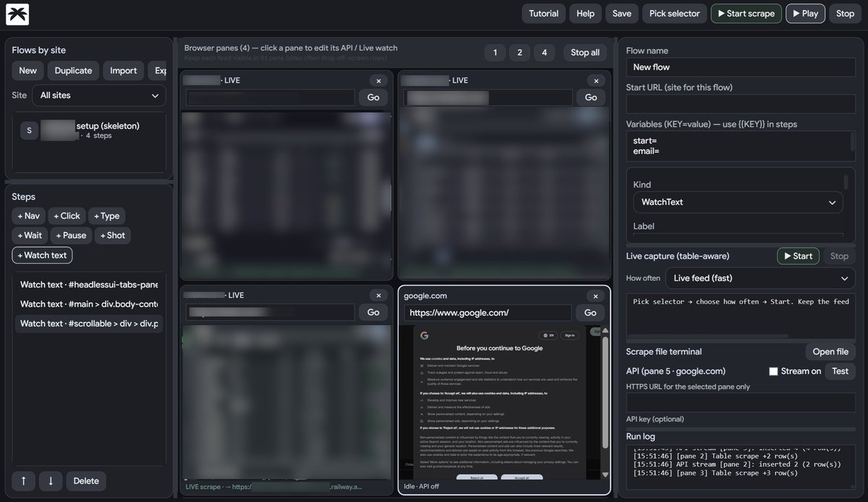Activate Pick selector
Image resolution: width=868 pixels, height=502 pixels.
coord(674,13)
